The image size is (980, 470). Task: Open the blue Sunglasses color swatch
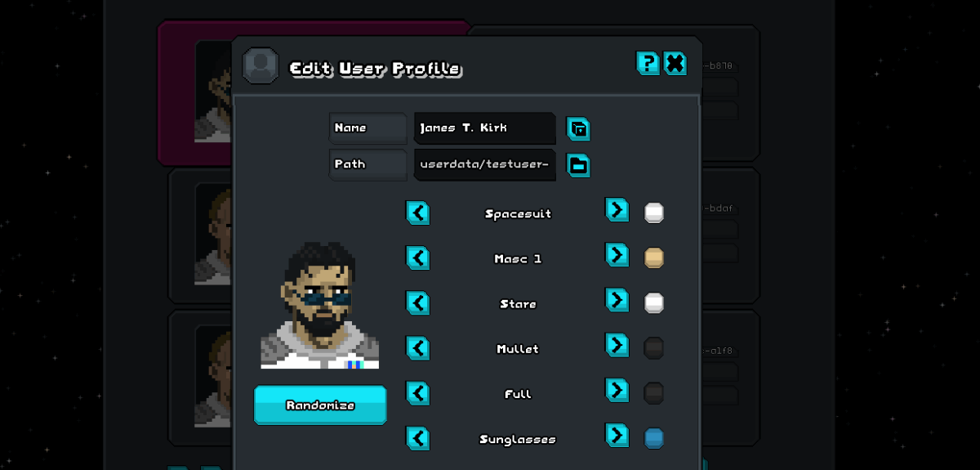click(x=654, y=438)
